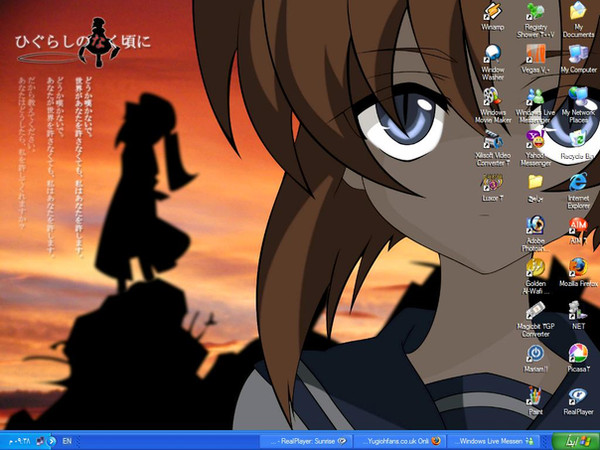Launch Registry Shower from the desktop
Screen dimensions: 600x450
535,20
